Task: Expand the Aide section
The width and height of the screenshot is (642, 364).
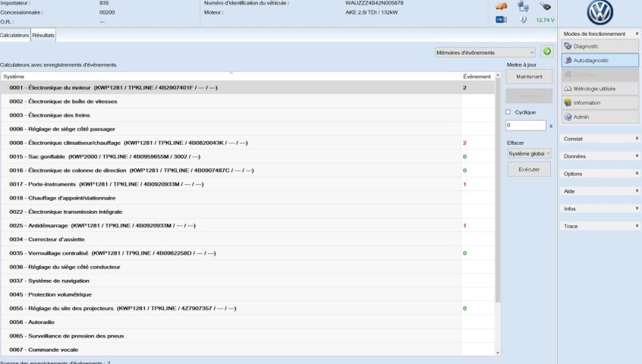Action: click(600, 191)
